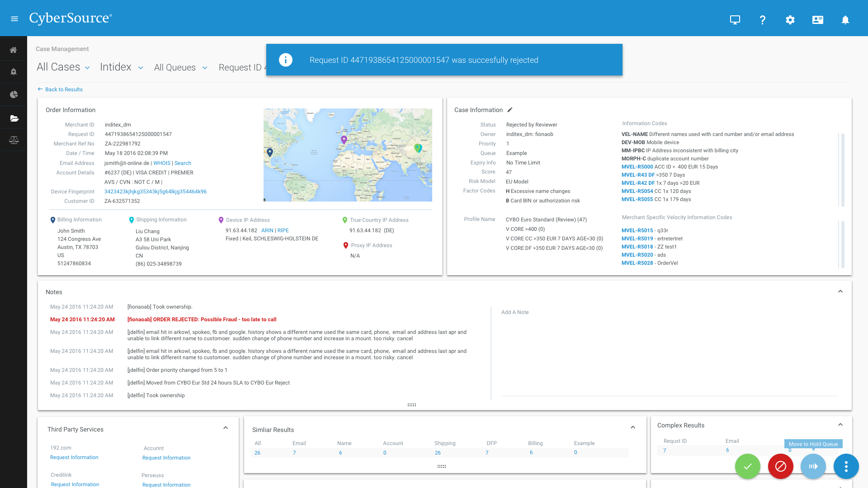The width and height of the screenshot is (868, 488).
Task: Open the All Queues dropdown
Action: [x=181, y=67]
